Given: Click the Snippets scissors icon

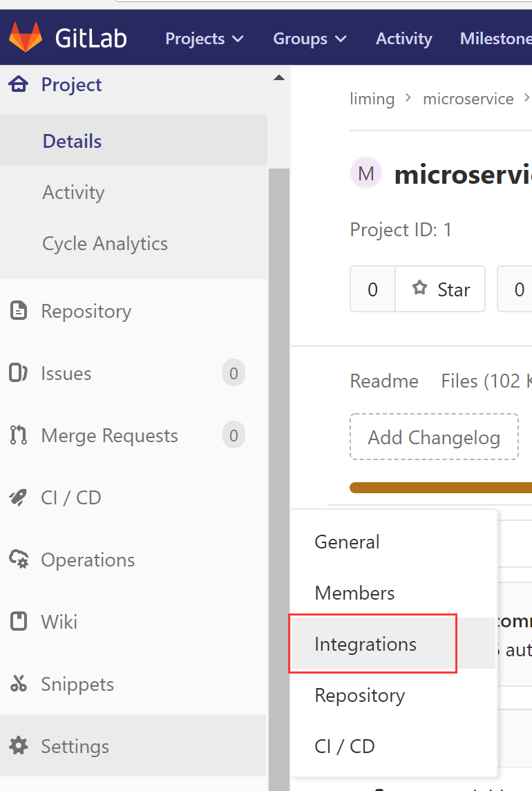Looking at the screenshot, I should [x=19, y=685].
